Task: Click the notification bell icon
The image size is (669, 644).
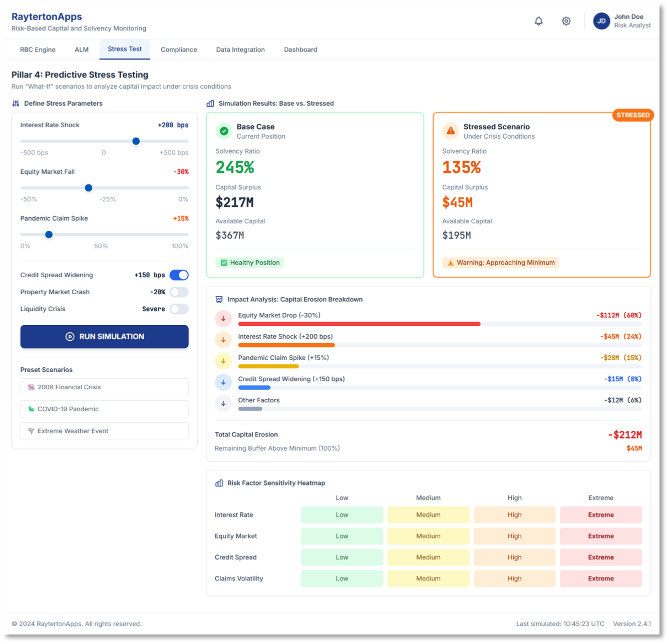Action: (539, 21)
